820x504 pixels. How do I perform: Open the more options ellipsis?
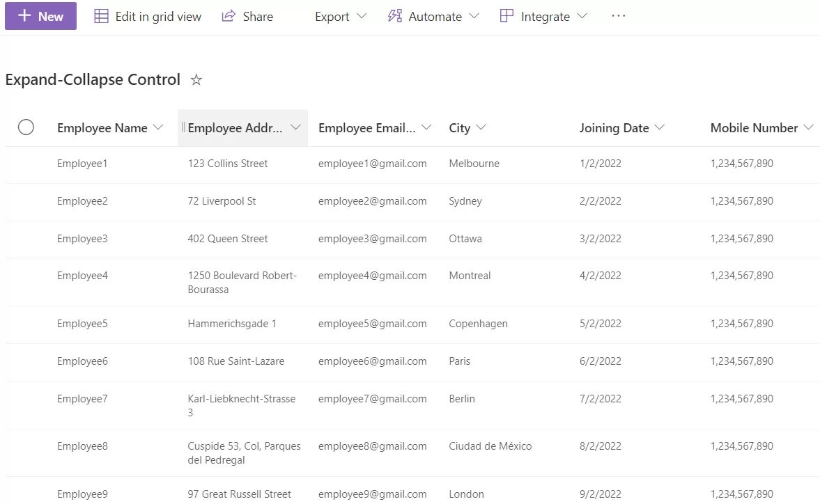pos(618,17)
